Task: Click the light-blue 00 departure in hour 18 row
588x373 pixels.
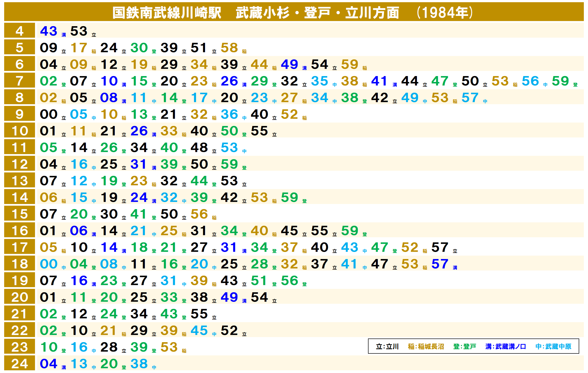Action: [x=48, y=264]
